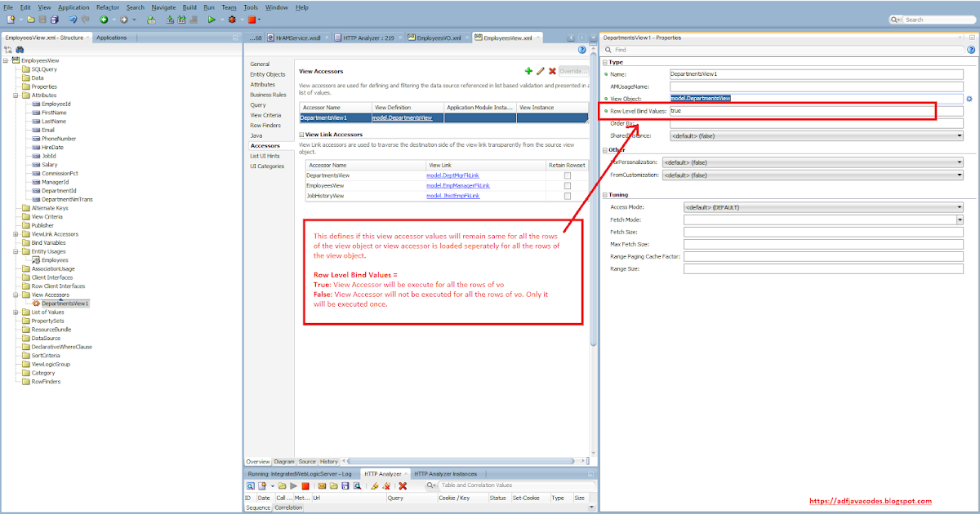Click the Save All toolbar icon

(x=55, y=20)
